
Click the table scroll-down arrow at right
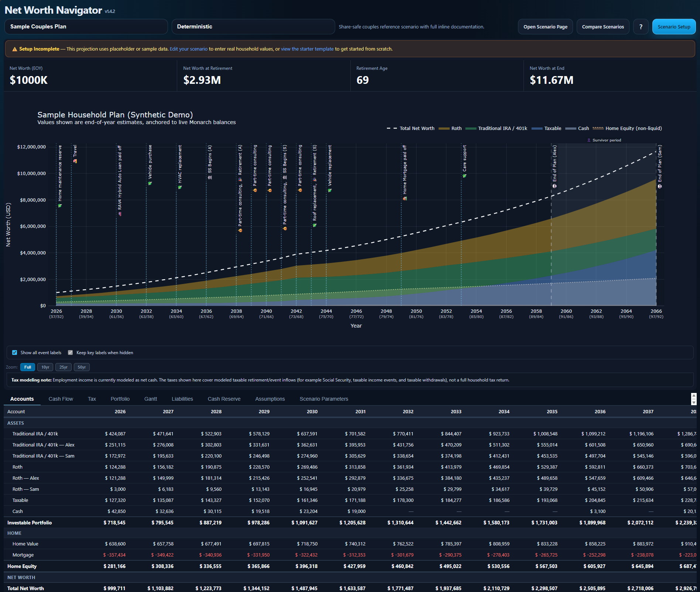[x=694, y=402]
